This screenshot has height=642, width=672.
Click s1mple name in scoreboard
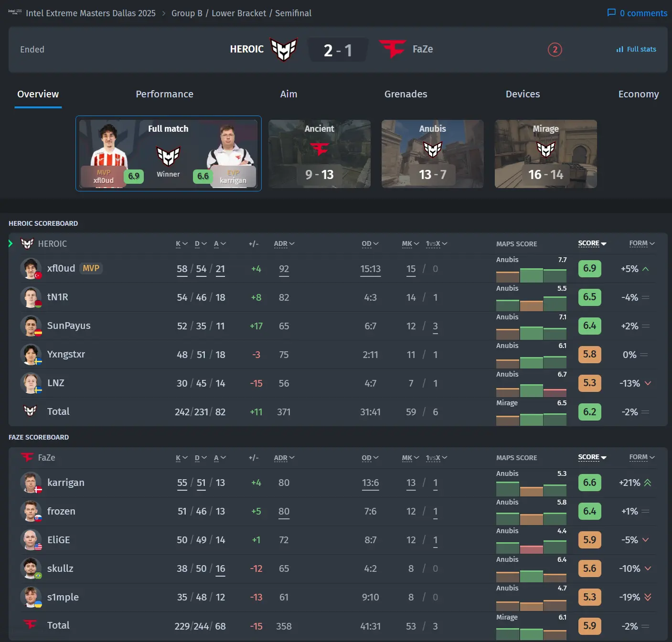[x=63, y=597]
